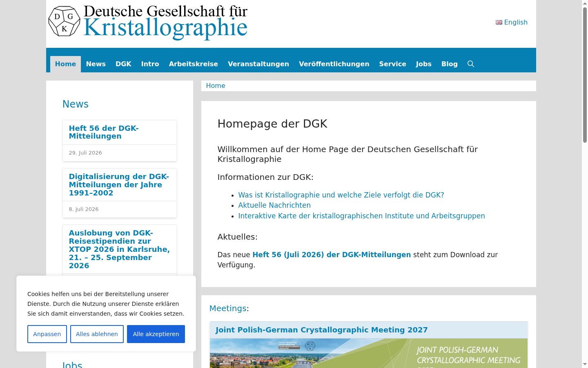Open the Home menu item
The width and height of the screenshot is (588, 368).
pos(65,64)
